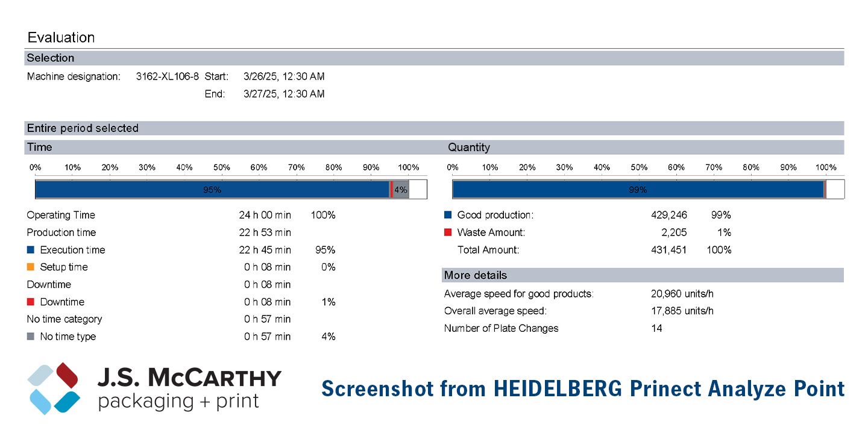Click the gray No time type legend square
This screenshot has width=868, height=439.
click(x=31, y=337)
